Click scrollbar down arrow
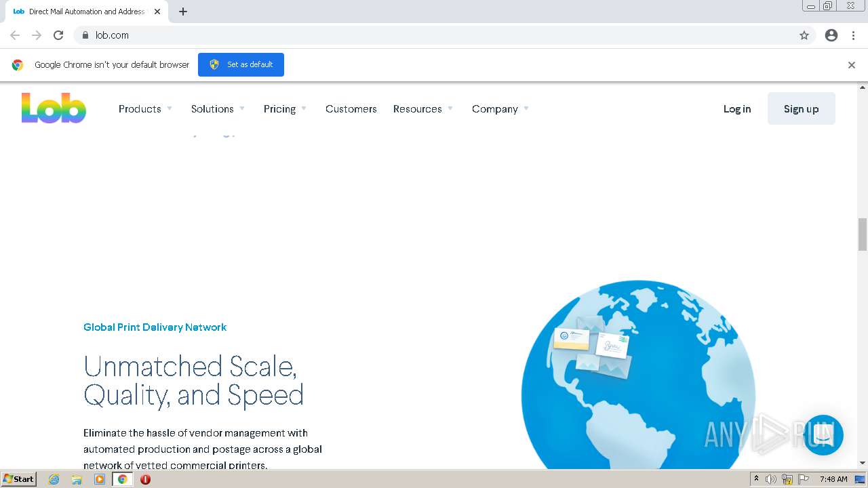868x488 pixels. point(863,463)
